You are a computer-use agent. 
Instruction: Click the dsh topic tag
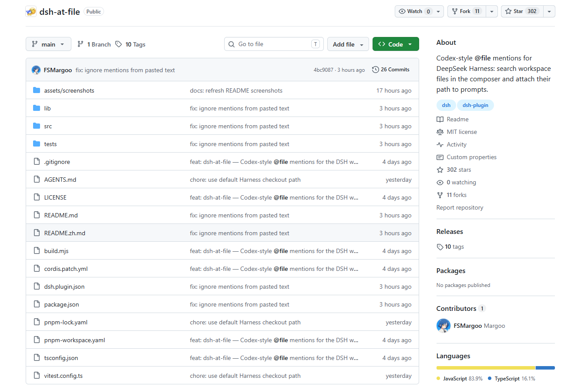446,105
